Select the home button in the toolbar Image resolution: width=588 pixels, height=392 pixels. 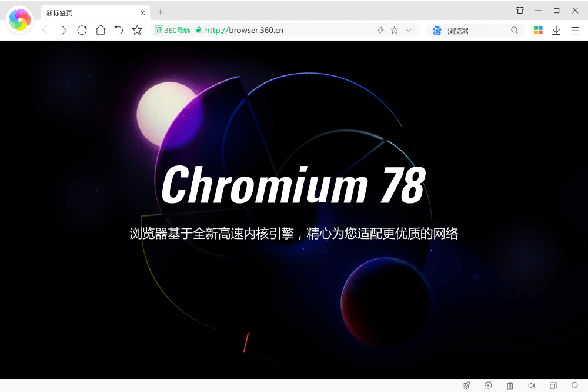(100, 30)
